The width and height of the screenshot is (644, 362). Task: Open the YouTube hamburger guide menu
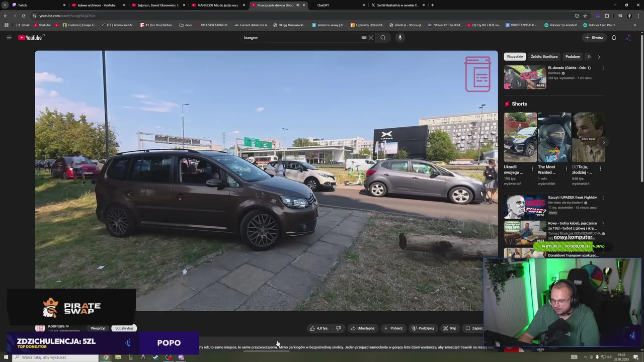(x=9, y=38)
